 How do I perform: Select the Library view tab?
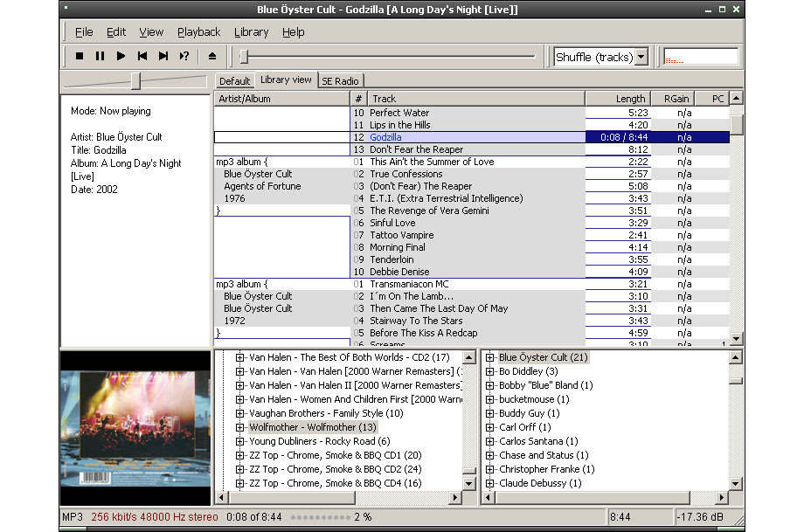click(x=286, y=79)
